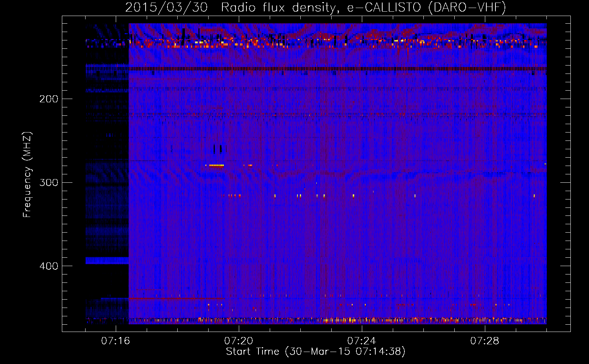
Task: Click the 'Start Time (30-Mar-15 07:14:38)' axis label
Action: (316, 352)
